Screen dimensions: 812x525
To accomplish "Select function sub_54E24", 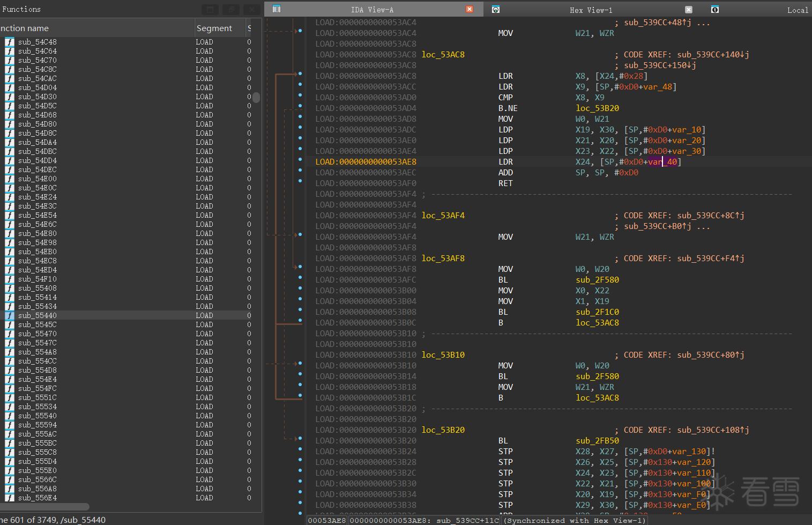I will pyautogui.click(x=37, y=197).
